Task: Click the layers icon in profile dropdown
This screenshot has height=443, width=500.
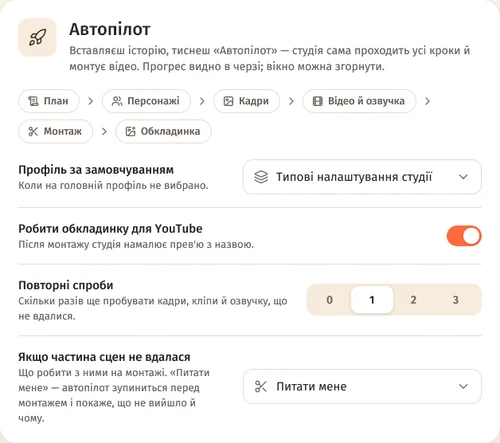Action: coord(261,177)
